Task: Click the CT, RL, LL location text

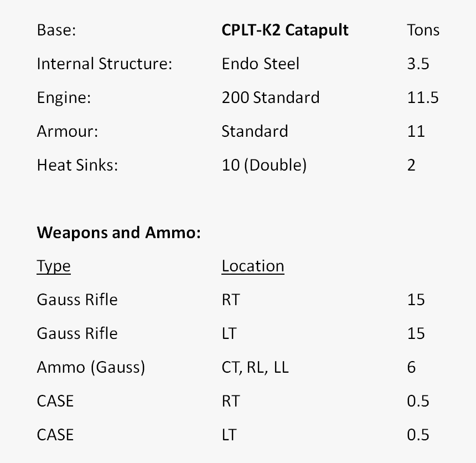Action: click(255, 367)
